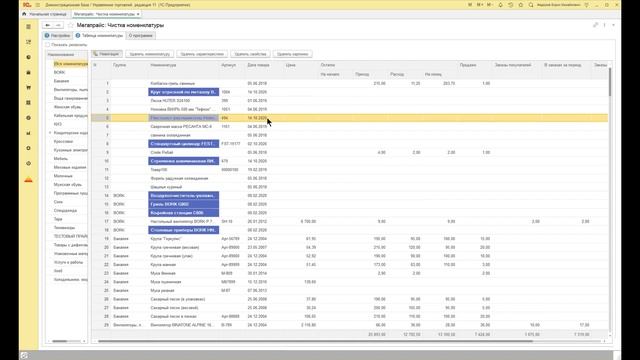Click Удалить свойства button

[250, 54]
